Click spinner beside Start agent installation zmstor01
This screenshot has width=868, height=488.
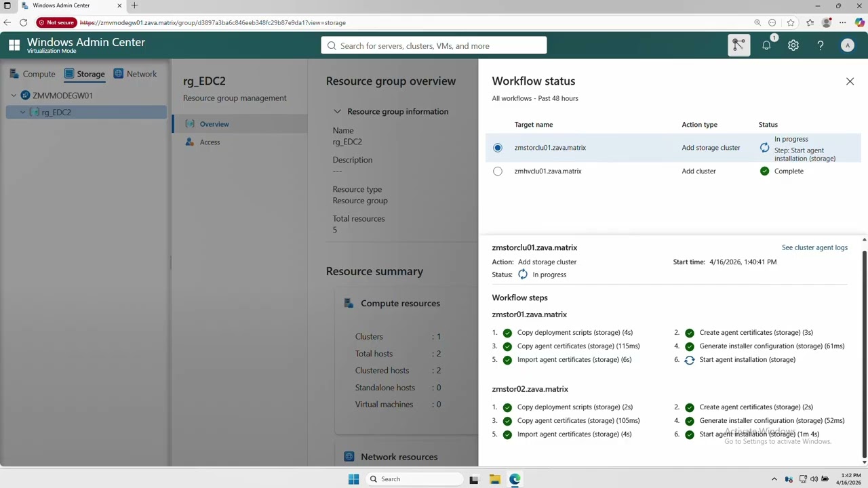(x=690, y=360)
